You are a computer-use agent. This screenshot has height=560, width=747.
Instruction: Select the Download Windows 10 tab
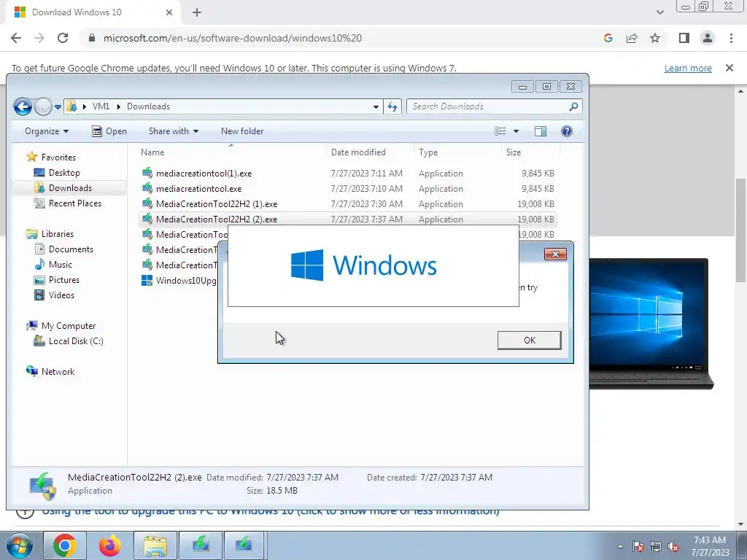(93, 12)
